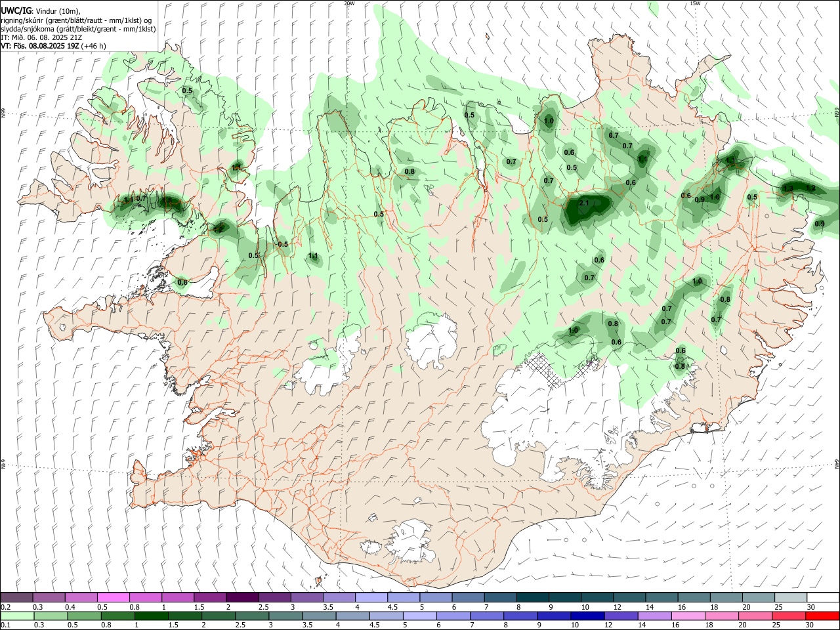Click the bright red 25–30 swatch in bottom legend row

(x=822, y=616)
